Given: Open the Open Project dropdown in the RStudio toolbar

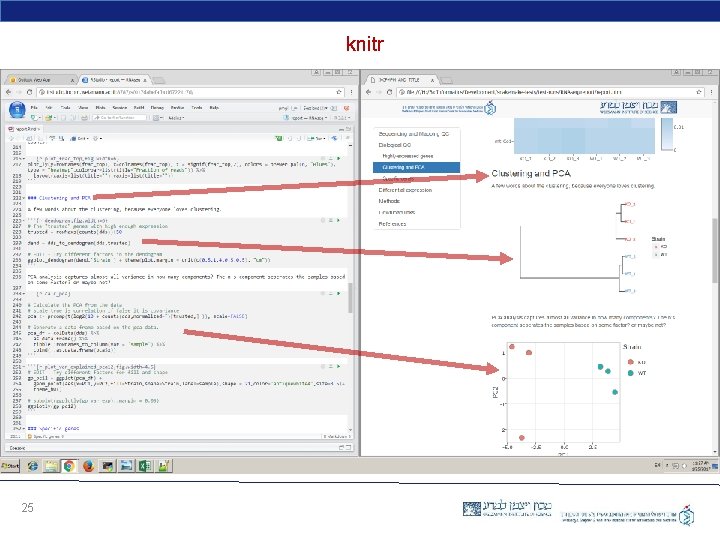Looking at the screenshot, I should pyautogui.click(x=50, y=118).
